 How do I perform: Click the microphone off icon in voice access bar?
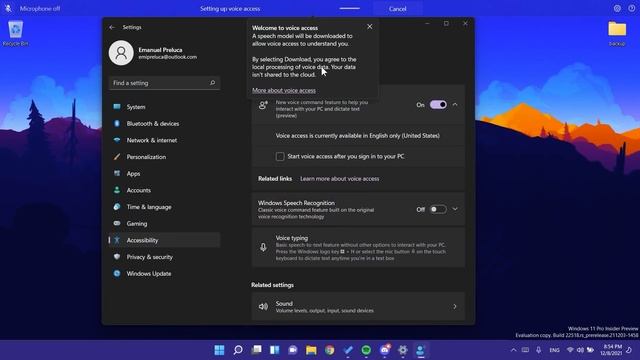[x=8, y=8]
